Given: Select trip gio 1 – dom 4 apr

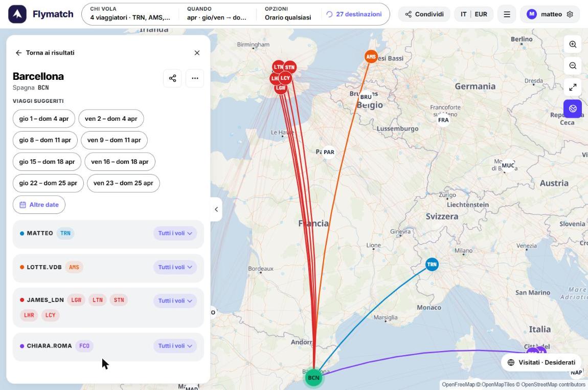Looking at the screenshot, I should coord(44,119).
